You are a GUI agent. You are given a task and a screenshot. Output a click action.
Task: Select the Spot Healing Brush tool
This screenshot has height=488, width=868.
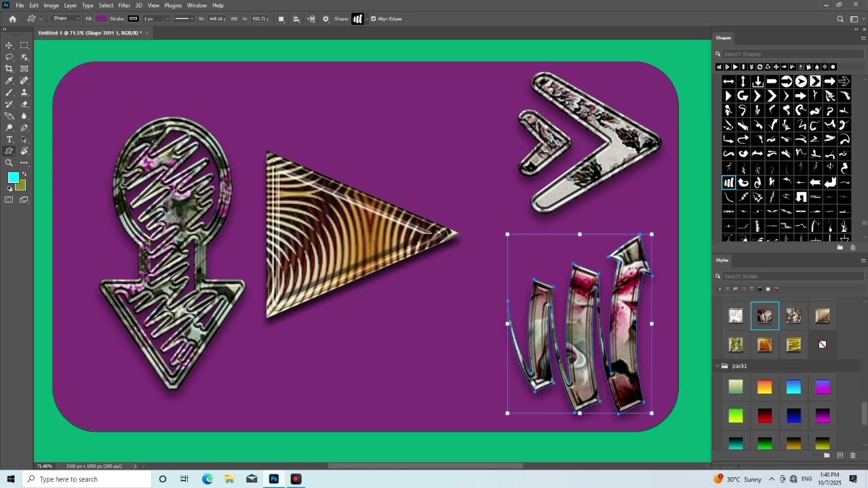(x=24, y=81)
